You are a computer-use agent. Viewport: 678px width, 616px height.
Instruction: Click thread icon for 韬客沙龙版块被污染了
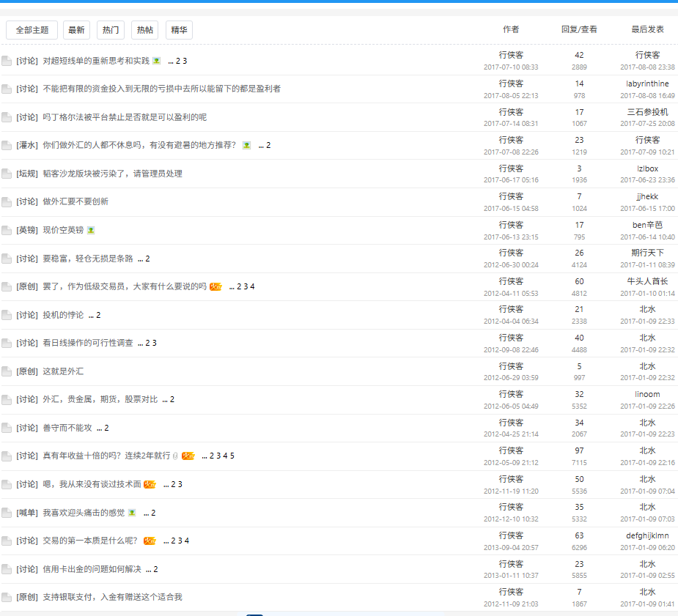point(7,174)
